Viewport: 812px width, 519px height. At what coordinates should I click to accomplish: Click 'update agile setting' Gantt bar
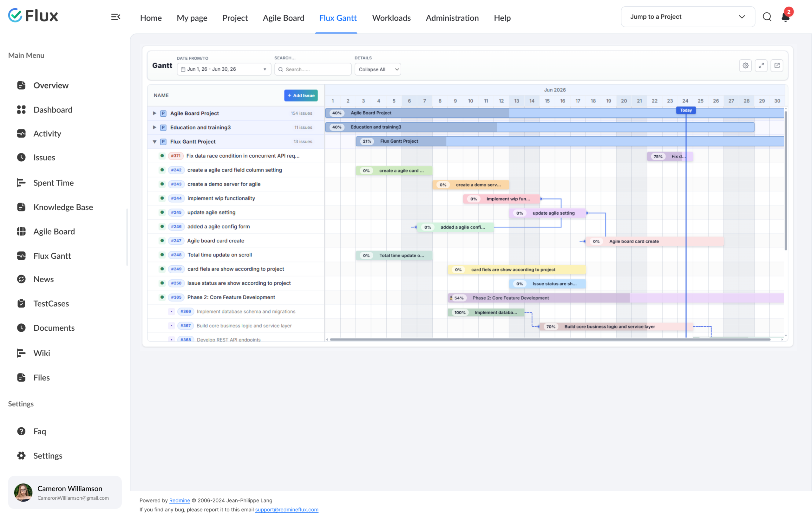tap(547, 213)
